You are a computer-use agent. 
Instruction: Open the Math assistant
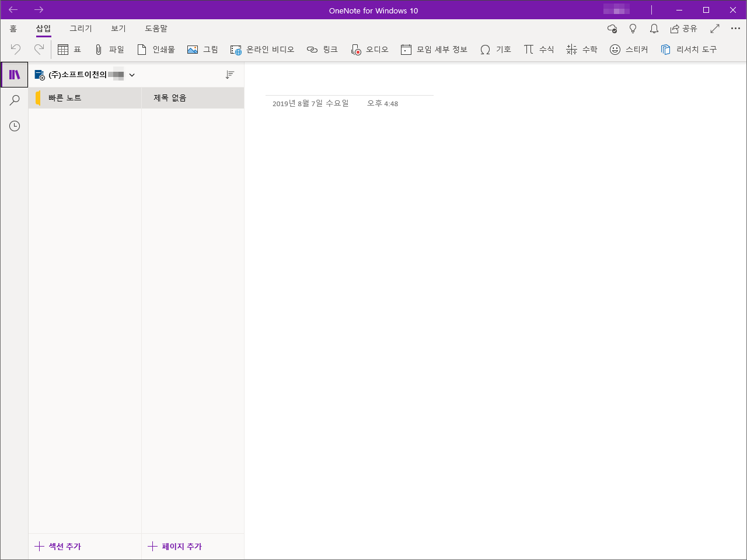coord(582,49)
